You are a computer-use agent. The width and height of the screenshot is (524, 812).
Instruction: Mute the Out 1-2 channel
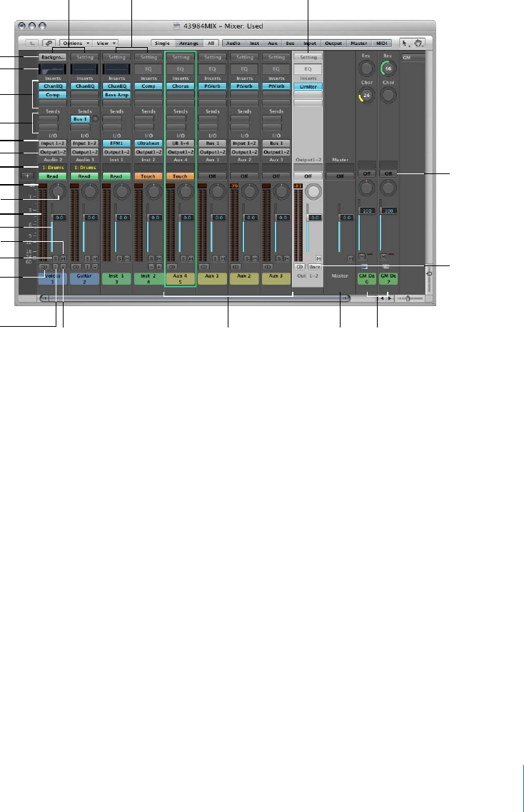[318, 258]
